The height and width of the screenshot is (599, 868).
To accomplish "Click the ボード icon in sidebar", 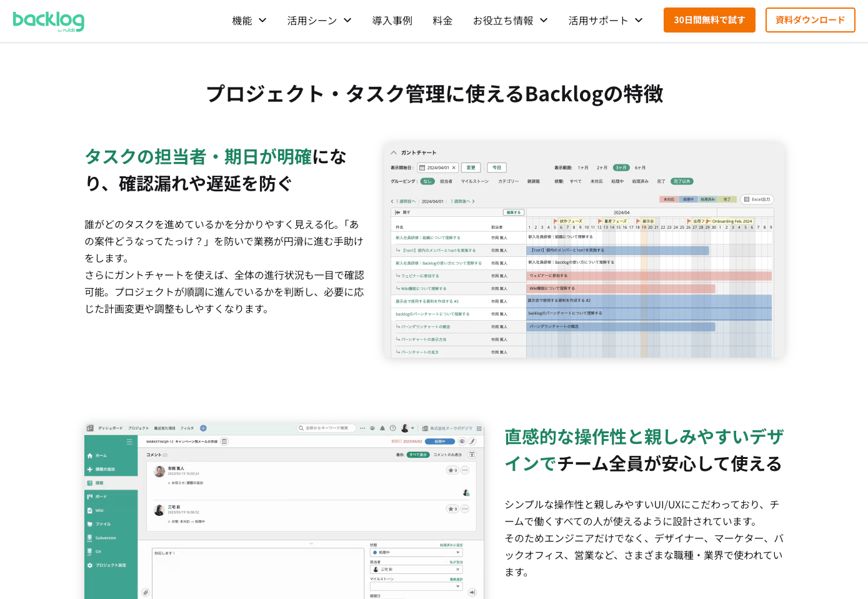I will click(90, 496).
